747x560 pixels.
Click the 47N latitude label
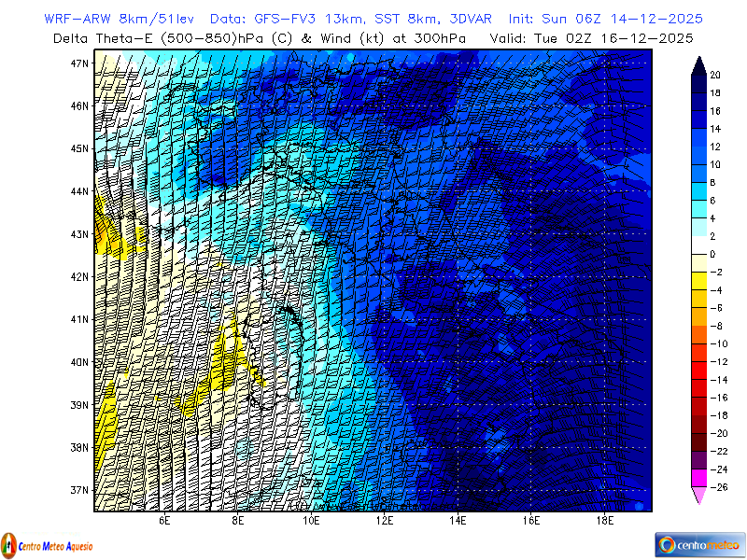pyautogui.click(x=78, y=63)
